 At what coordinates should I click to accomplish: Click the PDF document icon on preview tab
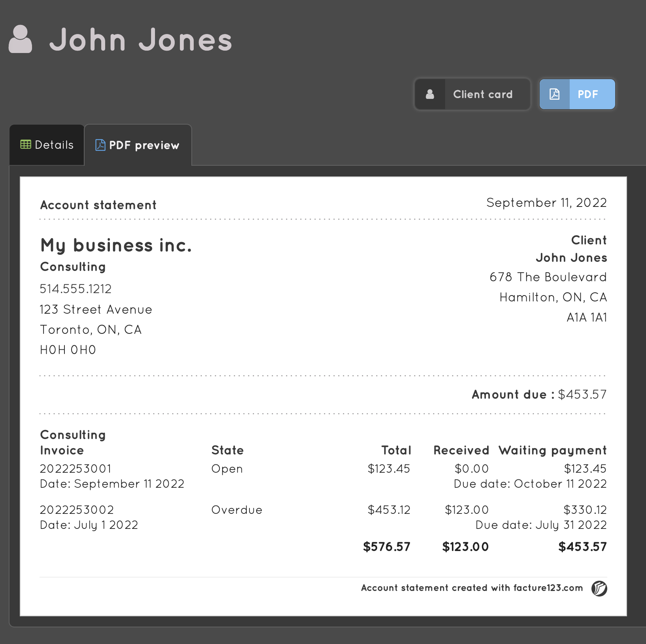100,145
